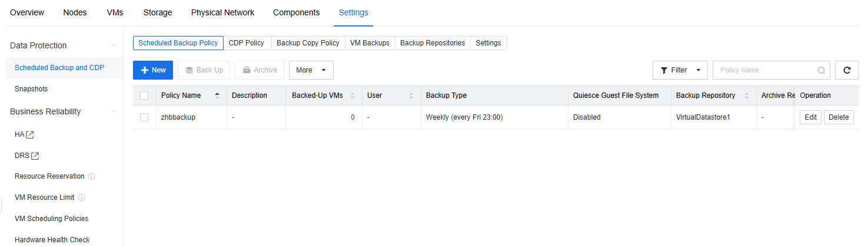Delete the zhbbackup policy
Image resolution: width=868 pixels, height=247 pixels.
click(839, 117)
